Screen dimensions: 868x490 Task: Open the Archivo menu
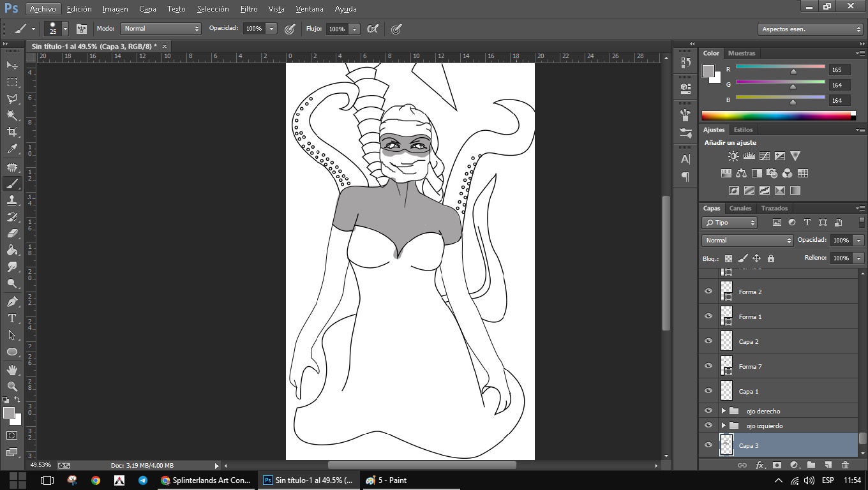43,9
